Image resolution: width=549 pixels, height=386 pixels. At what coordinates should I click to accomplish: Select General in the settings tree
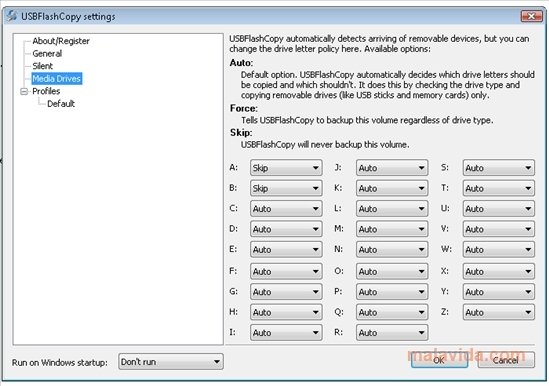47,54
